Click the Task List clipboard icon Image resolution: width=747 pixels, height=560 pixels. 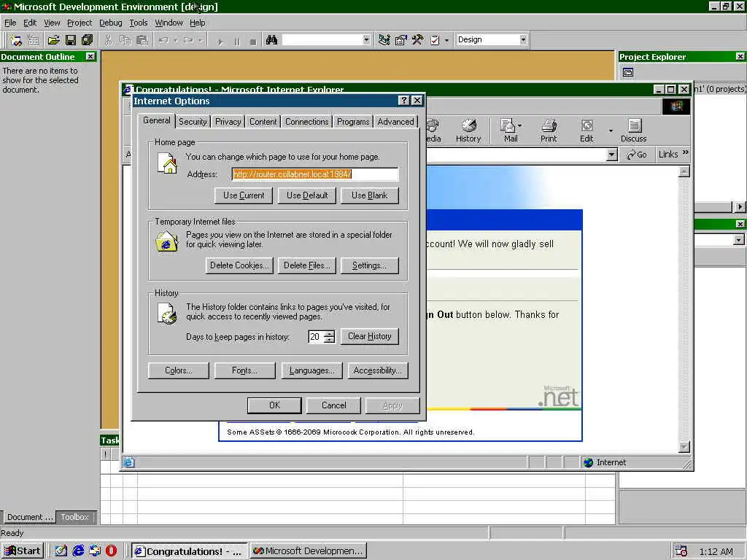(x=435, y=40)
